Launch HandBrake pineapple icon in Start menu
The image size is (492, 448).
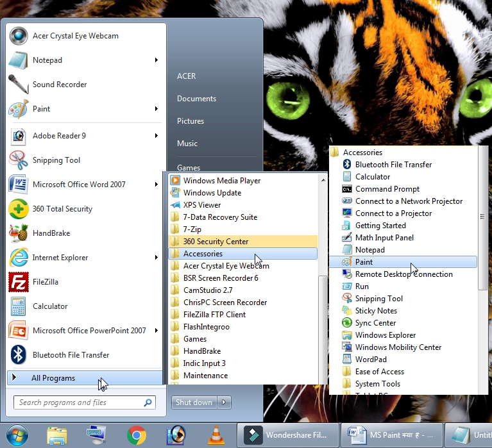[19, 233]
